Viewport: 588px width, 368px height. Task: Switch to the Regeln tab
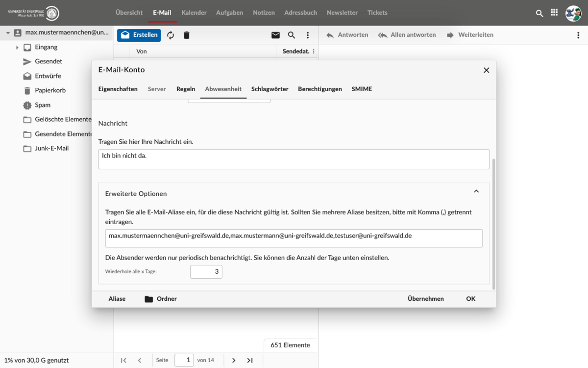click(186, 89)
